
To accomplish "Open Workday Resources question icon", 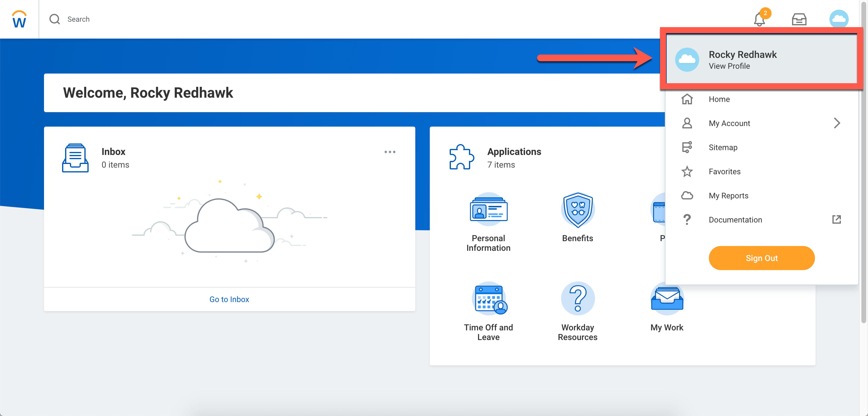I will 577,299.
